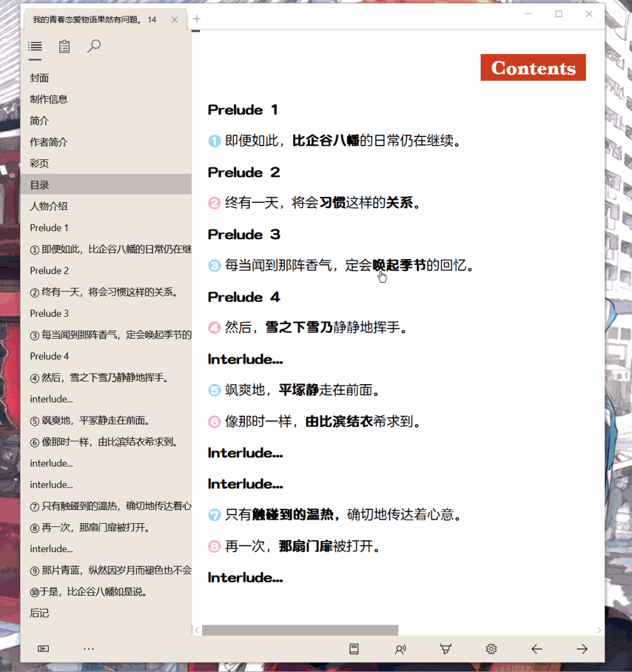Open sidebar chapter ⑨ 那片青蓝

tap(106, 571)
